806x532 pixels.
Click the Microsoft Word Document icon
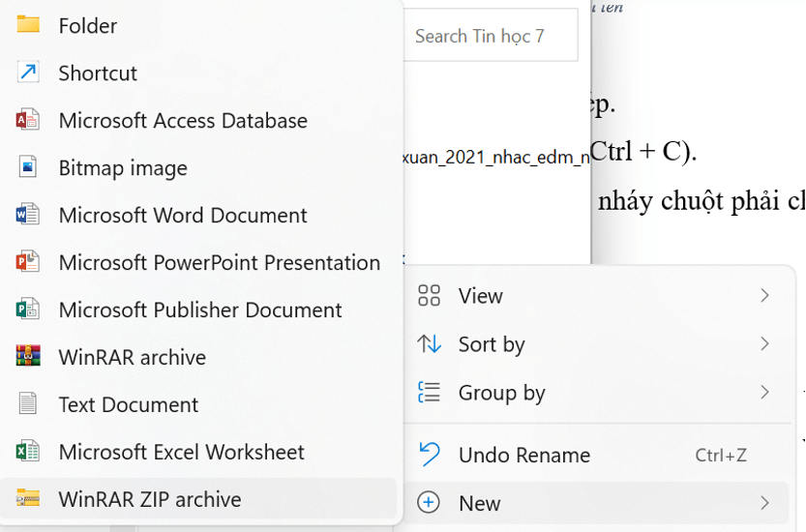click(28, 215)
